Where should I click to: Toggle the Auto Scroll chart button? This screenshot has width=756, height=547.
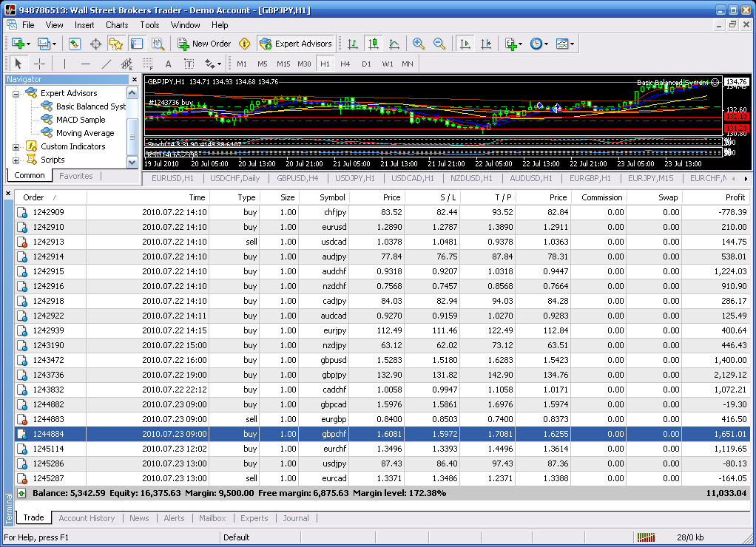point(465,44)
